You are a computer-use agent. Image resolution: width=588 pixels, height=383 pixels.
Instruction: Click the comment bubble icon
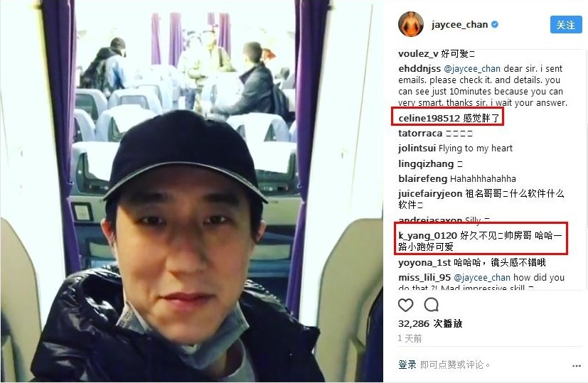pyautogui.click(x=432, y=305)
